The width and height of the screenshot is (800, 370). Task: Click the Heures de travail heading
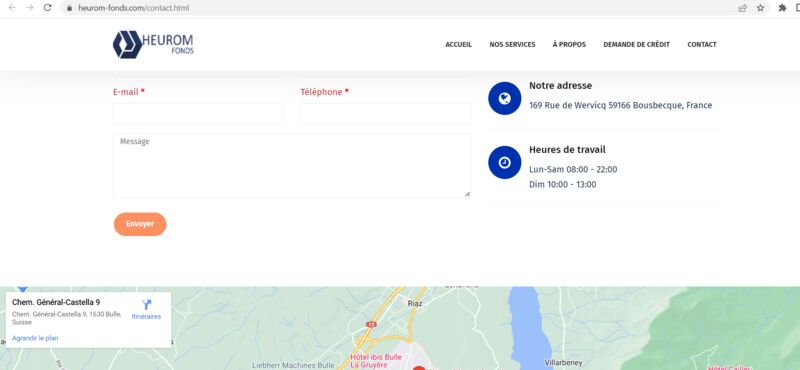coord(567,150)
